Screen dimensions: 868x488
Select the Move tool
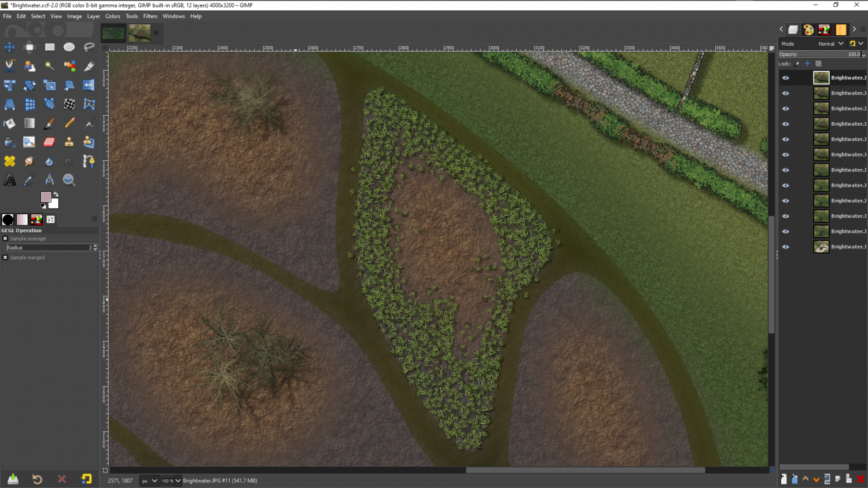click(x=10, y=47)
